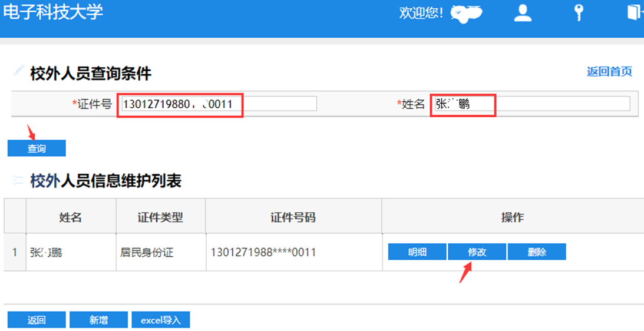This screenshot has width=644, height=331.
Task: Click 修改 to edit the record
Action: [477, 252]
